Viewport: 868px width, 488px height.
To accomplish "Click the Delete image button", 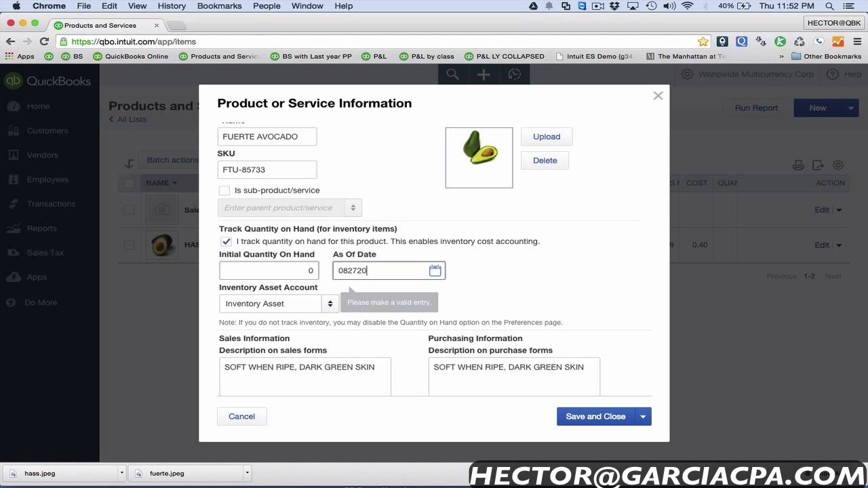I will [545, 161].
